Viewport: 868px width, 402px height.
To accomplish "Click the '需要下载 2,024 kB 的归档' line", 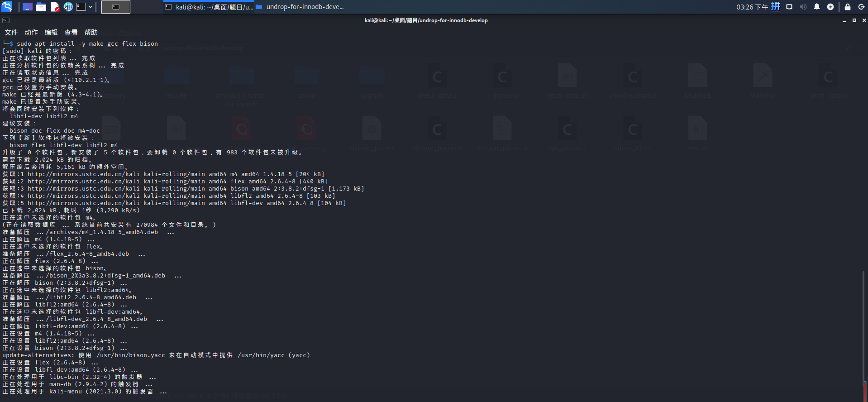I will tap(48, 160).
